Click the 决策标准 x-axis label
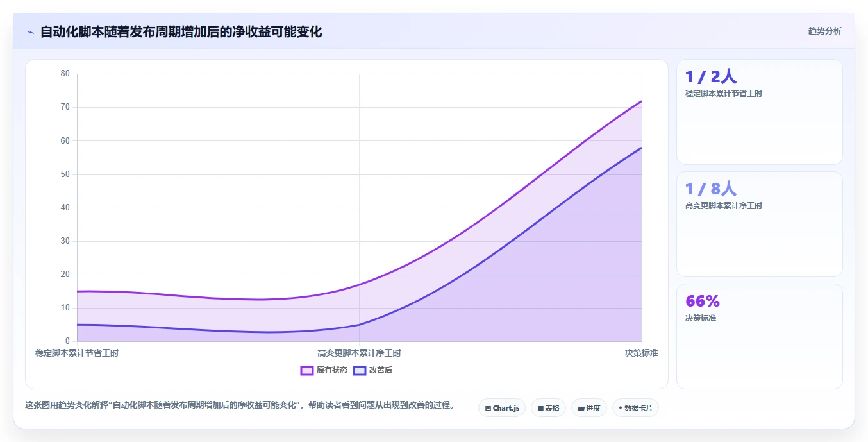The image size is (868, 442). [642, 353]
